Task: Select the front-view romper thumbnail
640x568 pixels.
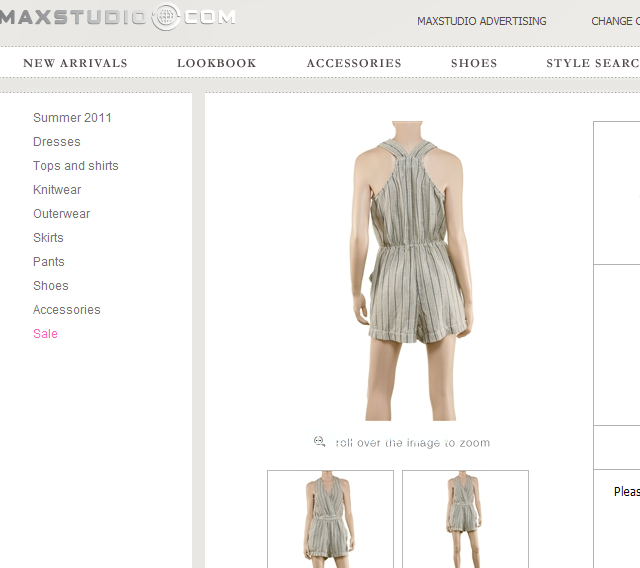Action: (x=331, y=519)
